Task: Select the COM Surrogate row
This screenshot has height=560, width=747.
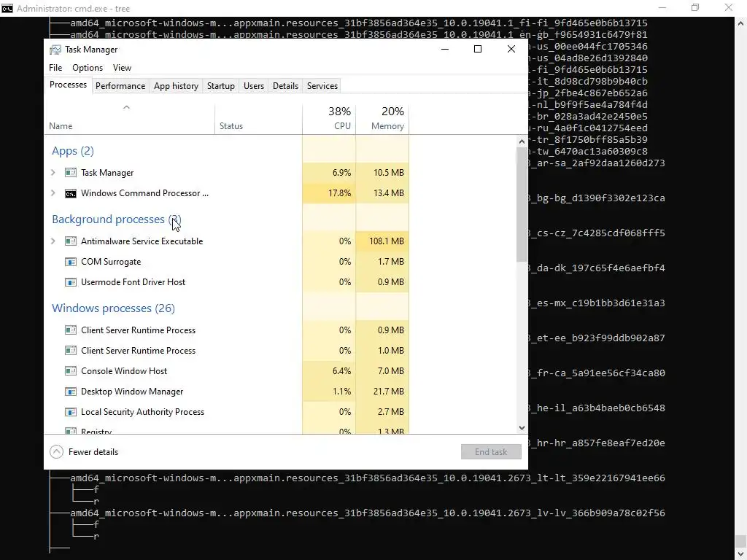Action: 226,262
